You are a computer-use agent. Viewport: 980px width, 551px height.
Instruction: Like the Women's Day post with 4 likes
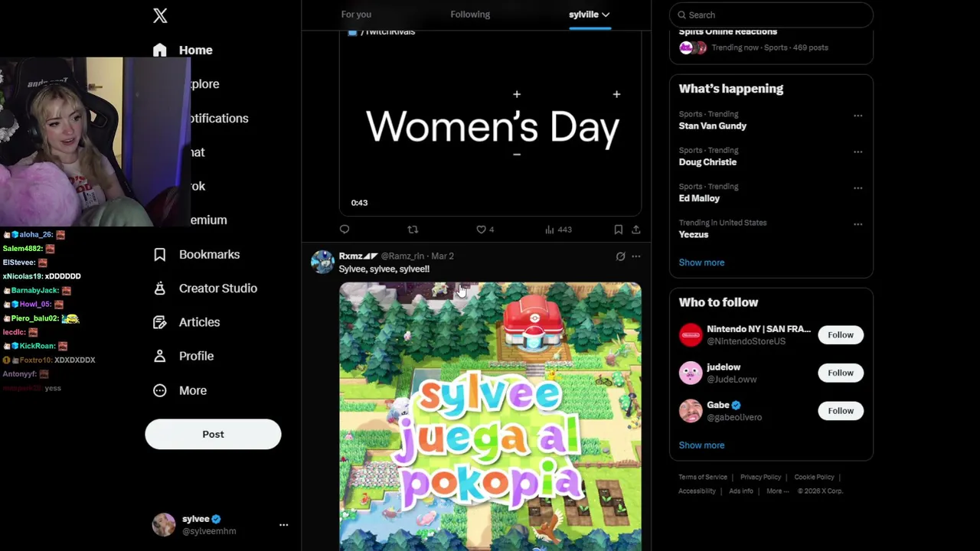tap(485, 230)
